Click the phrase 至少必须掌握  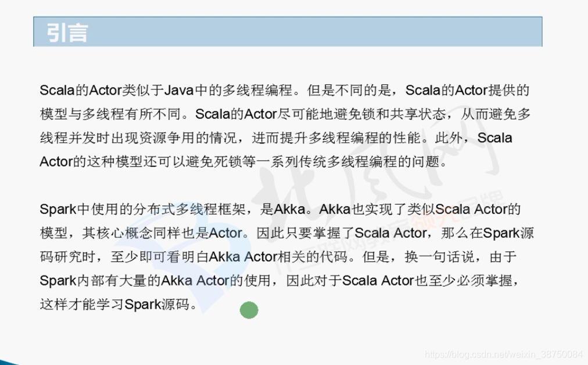pos(471,281)
